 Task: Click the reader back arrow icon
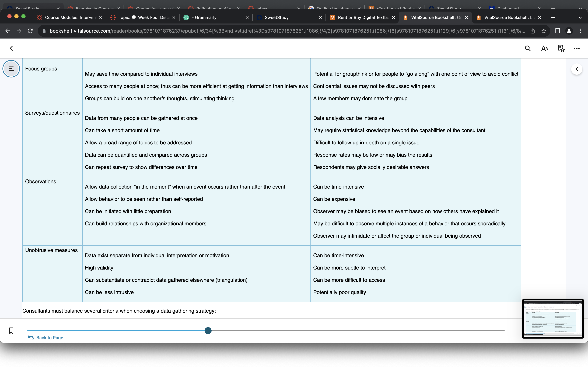[x=11, y=48]
